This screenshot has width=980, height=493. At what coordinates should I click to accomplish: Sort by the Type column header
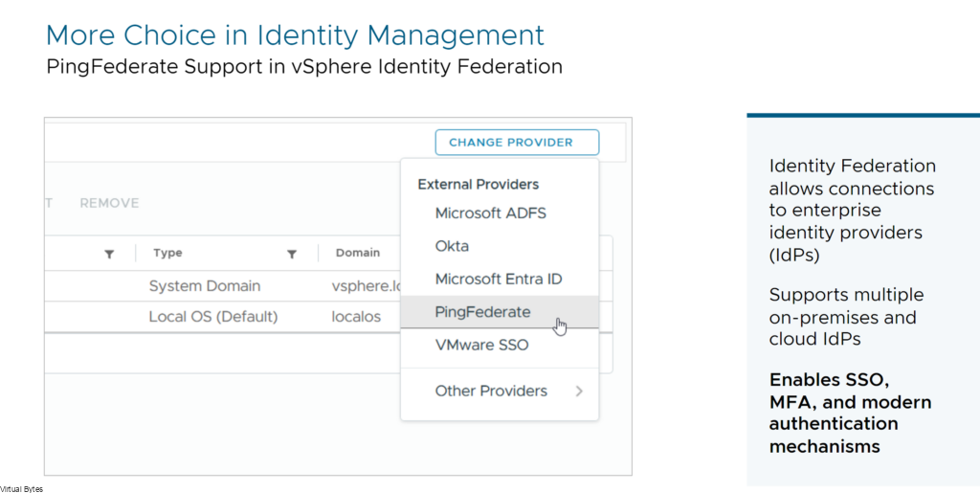(167, 253)
